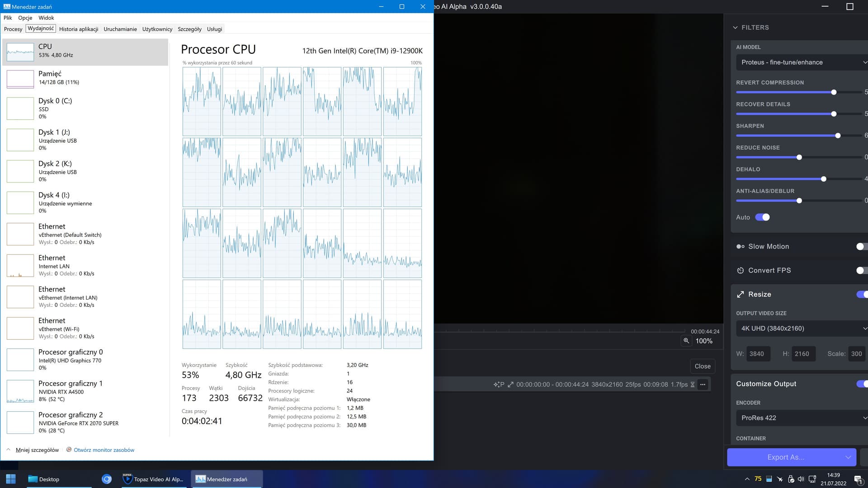
Task: Collapse the FILTERS section chevron
Action: [735, 28]
